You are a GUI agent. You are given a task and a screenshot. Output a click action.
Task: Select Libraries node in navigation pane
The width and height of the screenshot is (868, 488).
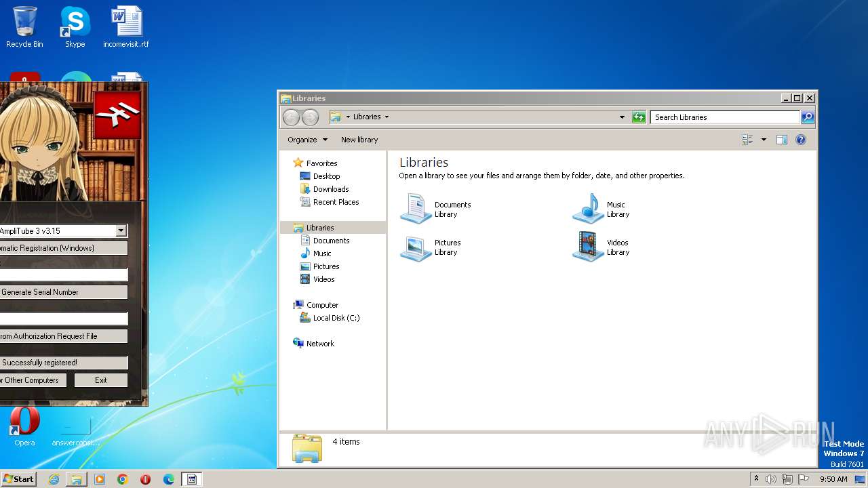(320, 228)
